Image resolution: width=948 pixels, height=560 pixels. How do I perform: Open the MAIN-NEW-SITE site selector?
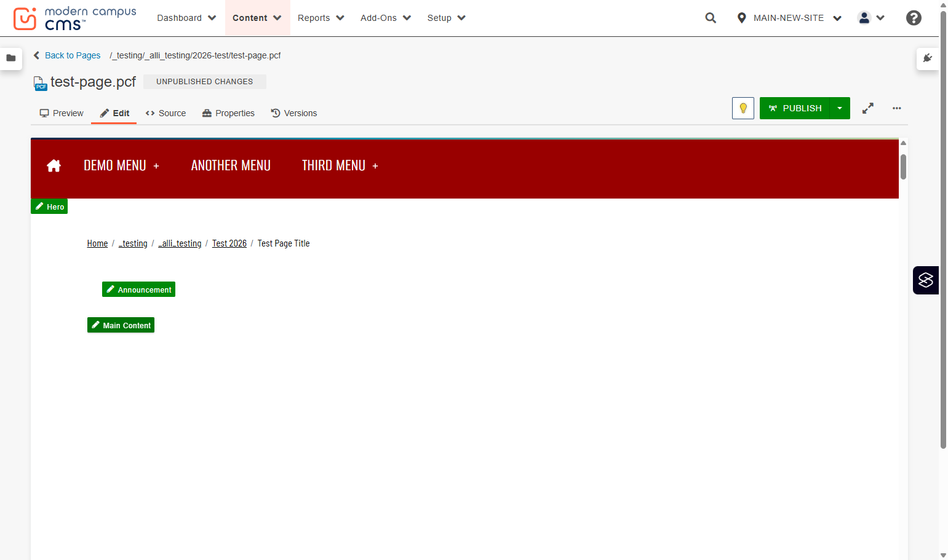(x=789, y=18)
